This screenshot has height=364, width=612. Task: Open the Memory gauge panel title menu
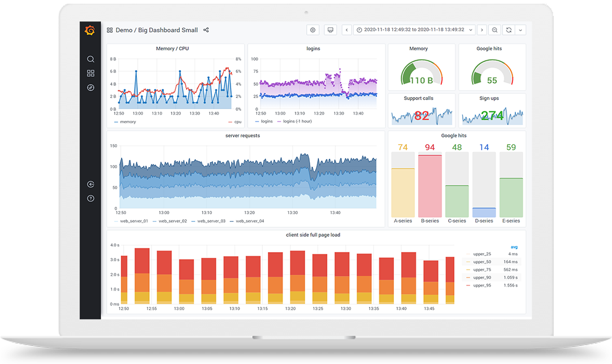pyautogui.click(x=418, y=49)
